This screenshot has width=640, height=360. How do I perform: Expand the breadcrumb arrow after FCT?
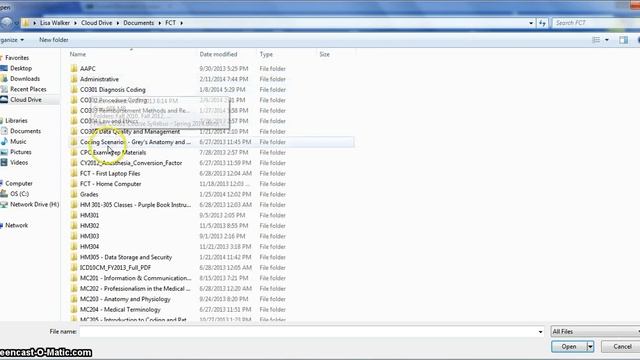point(181,23)
